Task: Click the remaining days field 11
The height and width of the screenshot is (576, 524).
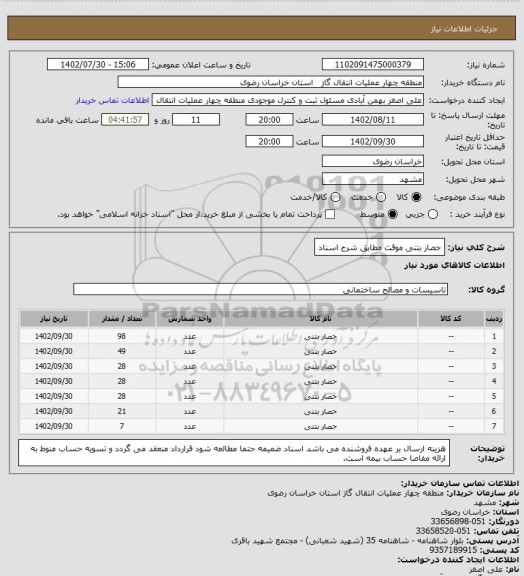Action: (196, 120)
